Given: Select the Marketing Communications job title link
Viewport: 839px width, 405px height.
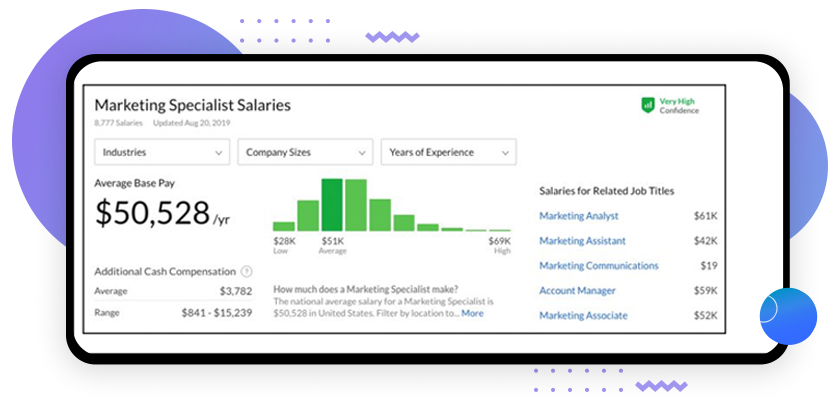Looking at the screenshot, I should click(x=598, y=266).
